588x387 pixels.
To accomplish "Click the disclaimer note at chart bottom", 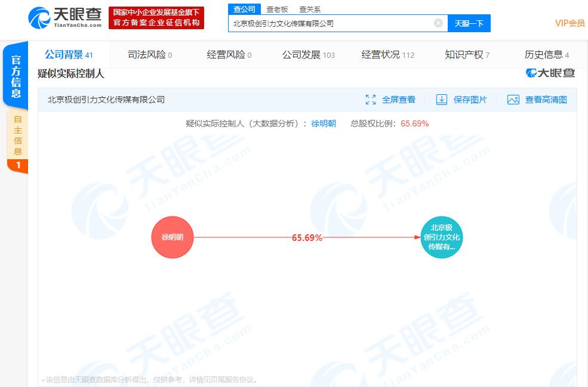I will click(x=150, y=380).
